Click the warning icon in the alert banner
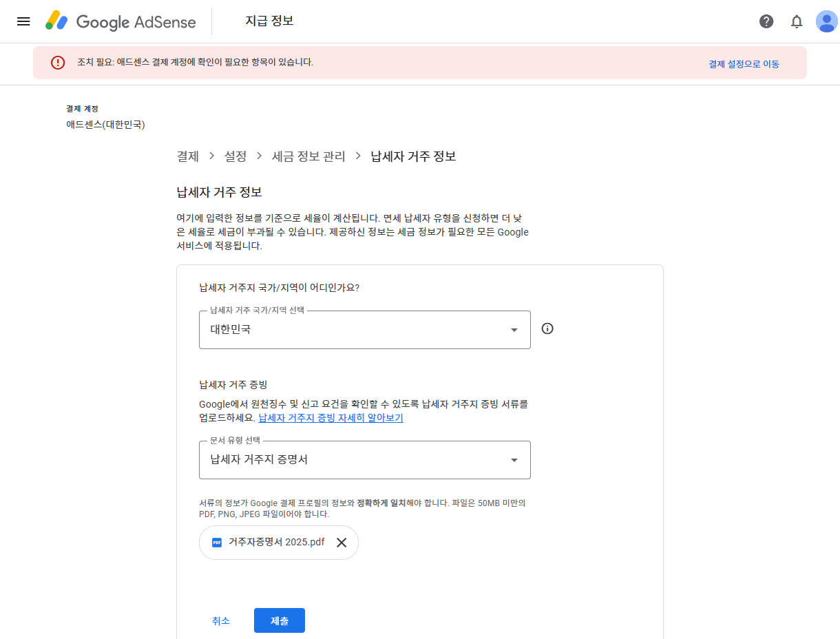The height and width of the screenshot is (639, 840). pyautogui.click(x=57, y=63)
